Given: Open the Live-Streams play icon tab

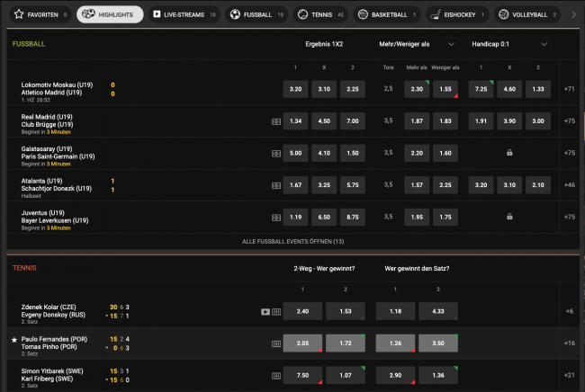Looking at the screenshot, I should pyautogui.click(x=157, y=14).
